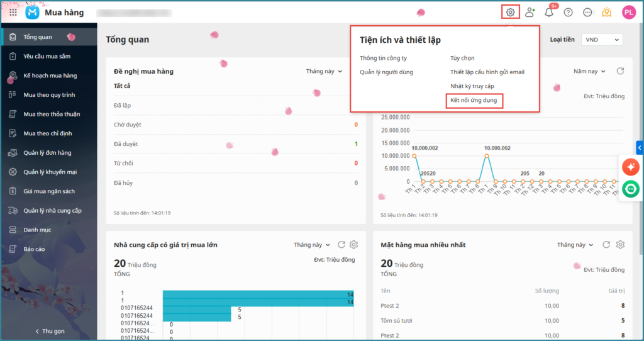Click the Báo cáo sidebar icon

point(13,249)
